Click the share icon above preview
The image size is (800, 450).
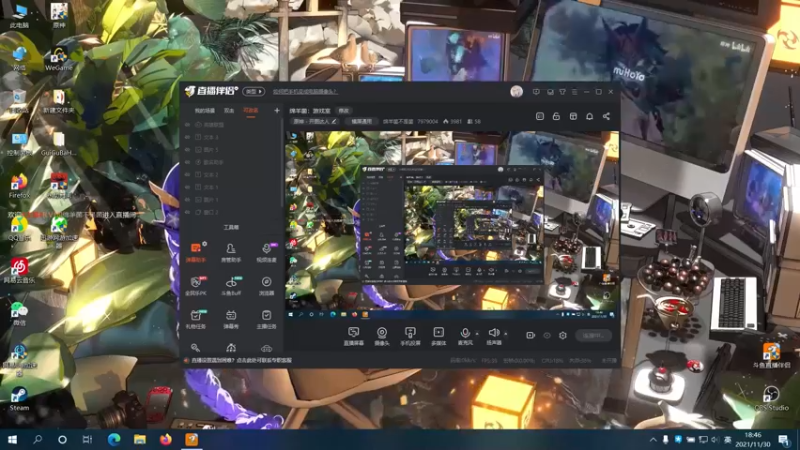(606, 116)
